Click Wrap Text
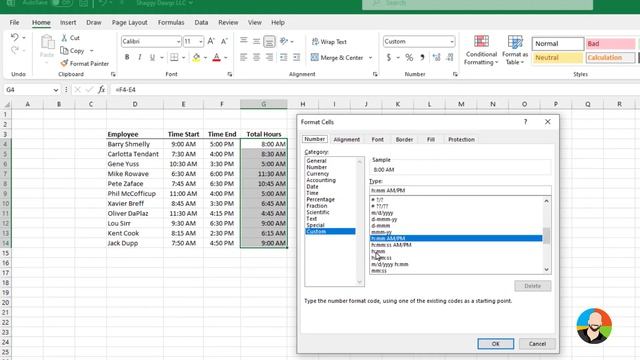 [x=329, y=42]
